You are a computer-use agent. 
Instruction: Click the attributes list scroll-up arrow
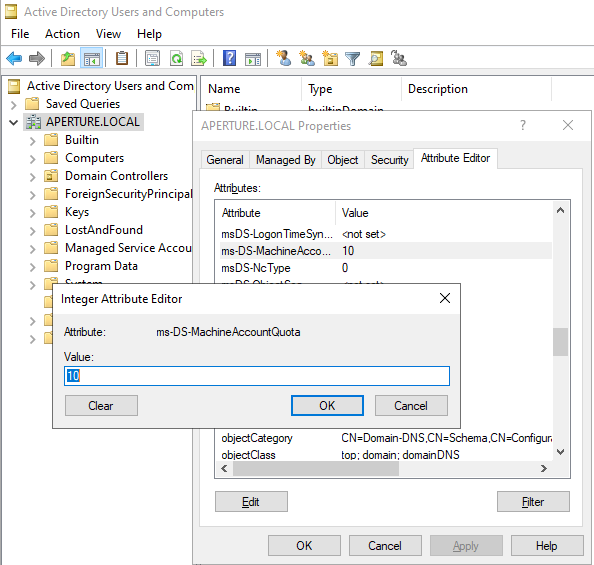tap(560, 210)
